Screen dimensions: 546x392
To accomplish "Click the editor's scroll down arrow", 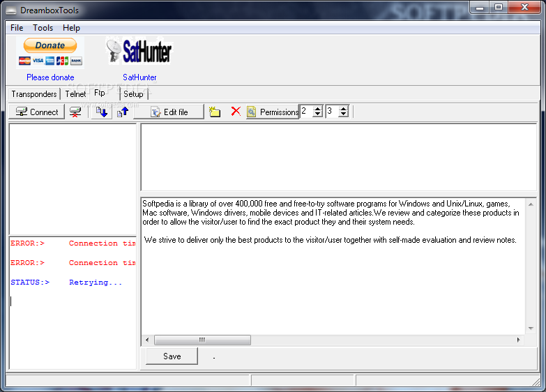I will coord(531,329).
